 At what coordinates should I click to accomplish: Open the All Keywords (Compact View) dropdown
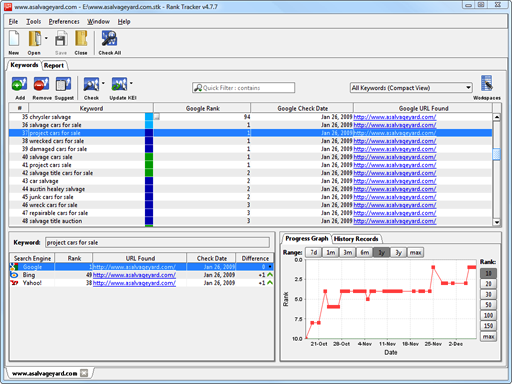[x=411, y=88]
